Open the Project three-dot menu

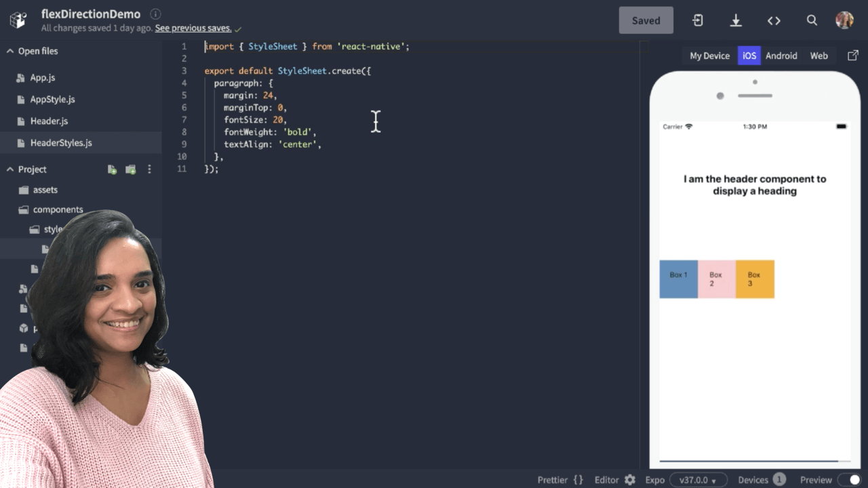[150, 169]
